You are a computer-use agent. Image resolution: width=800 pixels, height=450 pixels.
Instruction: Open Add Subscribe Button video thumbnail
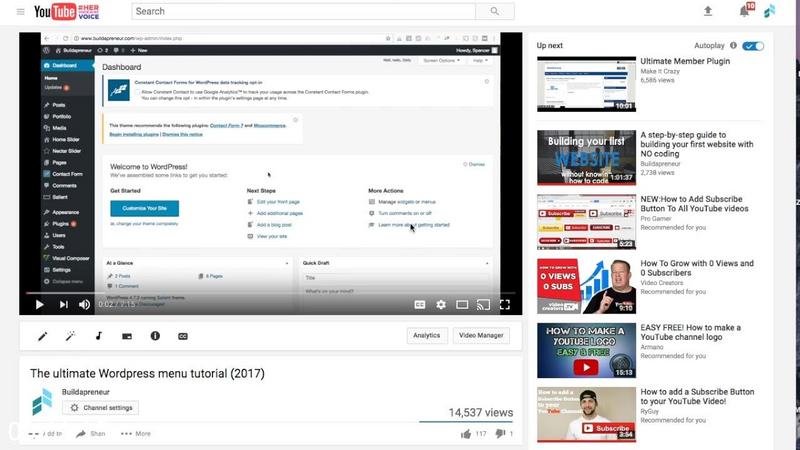coord(586,221)
